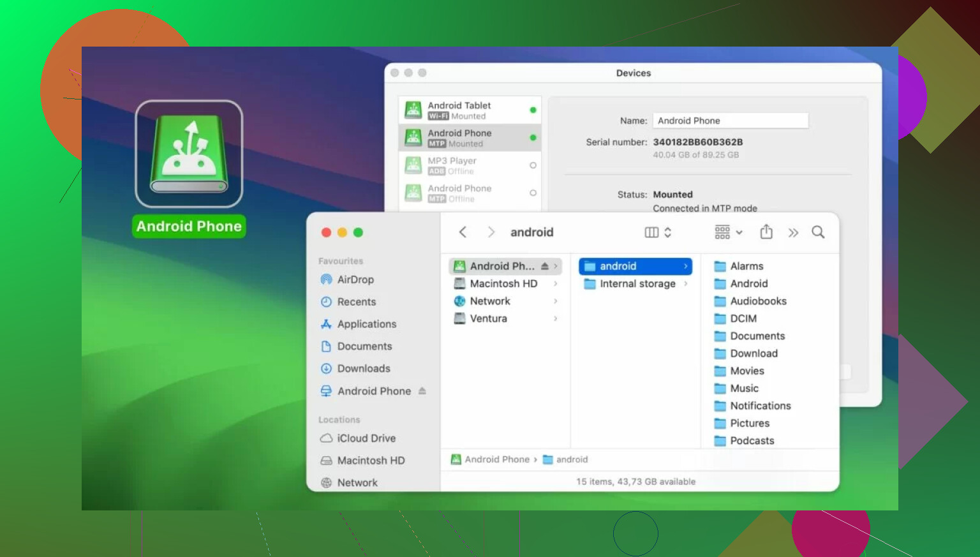Open the Movies folder
This screenshot has width=980, height=557.
[739, 371]
